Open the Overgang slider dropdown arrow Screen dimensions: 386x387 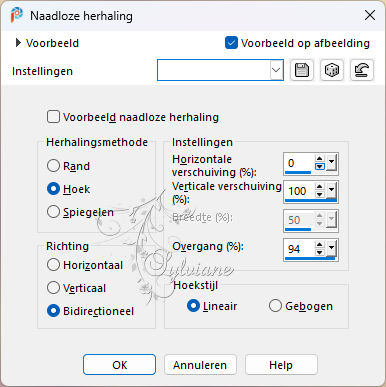pos(331,248)
